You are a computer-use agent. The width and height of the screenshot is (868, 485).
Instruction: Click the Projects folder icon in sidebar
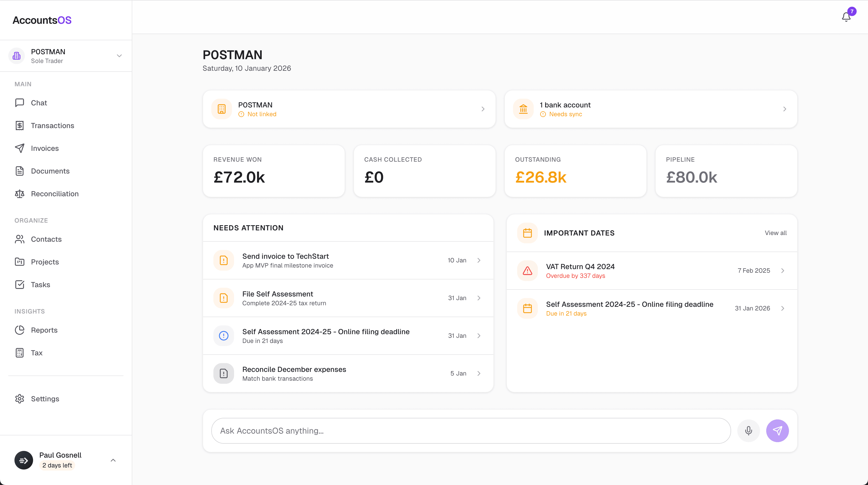[x=20, y=262]
